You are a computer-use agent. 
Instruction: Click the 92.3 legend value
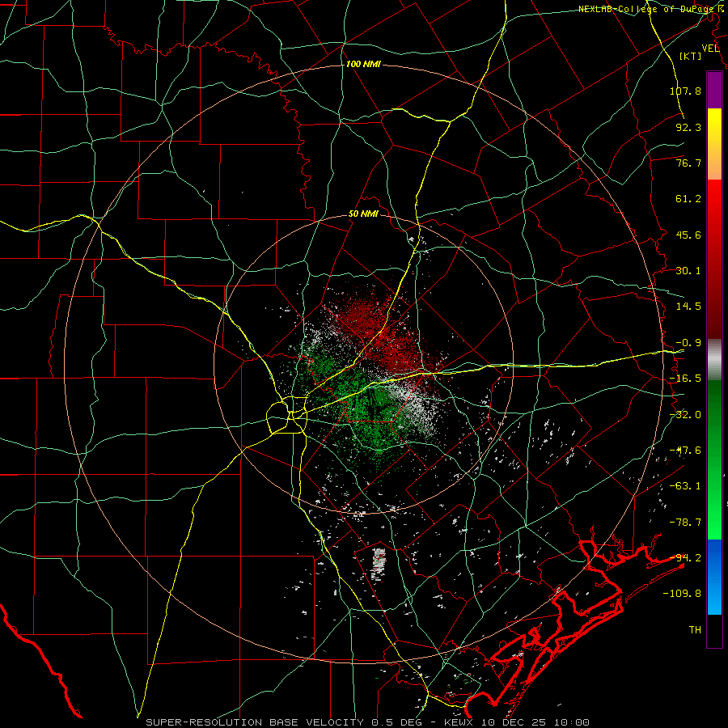click(688, 127)
